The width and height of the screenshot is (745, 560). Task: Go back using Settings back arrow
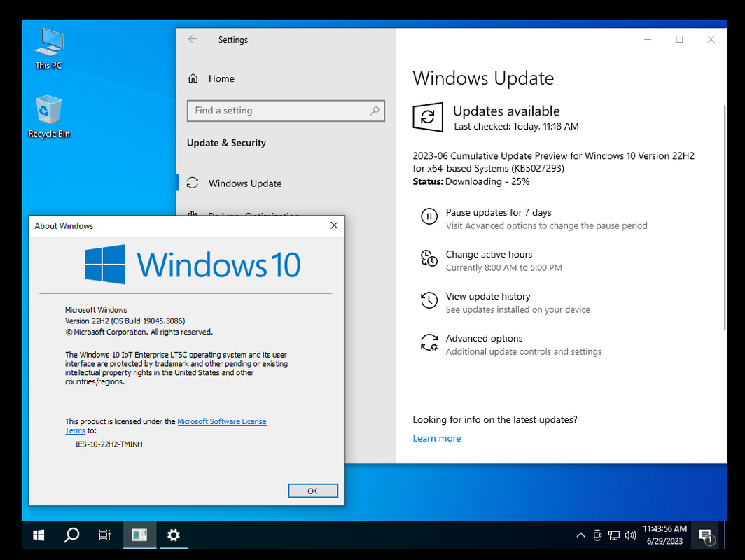(x=193, y=39)
